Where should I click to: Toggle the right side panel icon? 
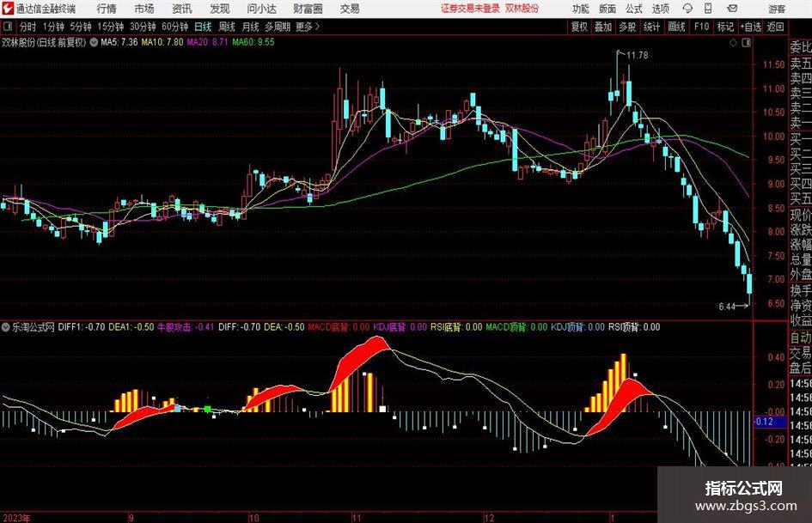[x=746, y=43]
